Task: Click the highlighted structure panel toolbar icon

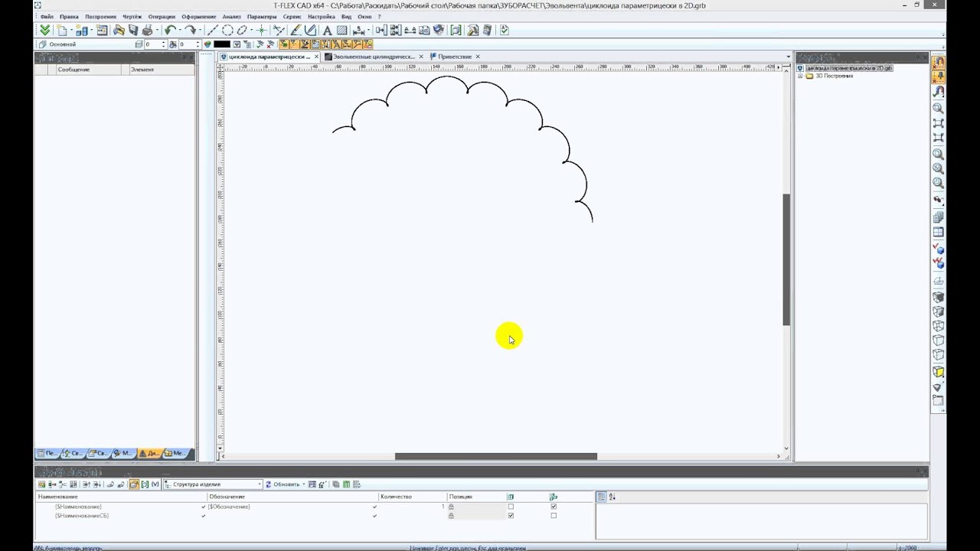Action: click(x=134, y=484)
